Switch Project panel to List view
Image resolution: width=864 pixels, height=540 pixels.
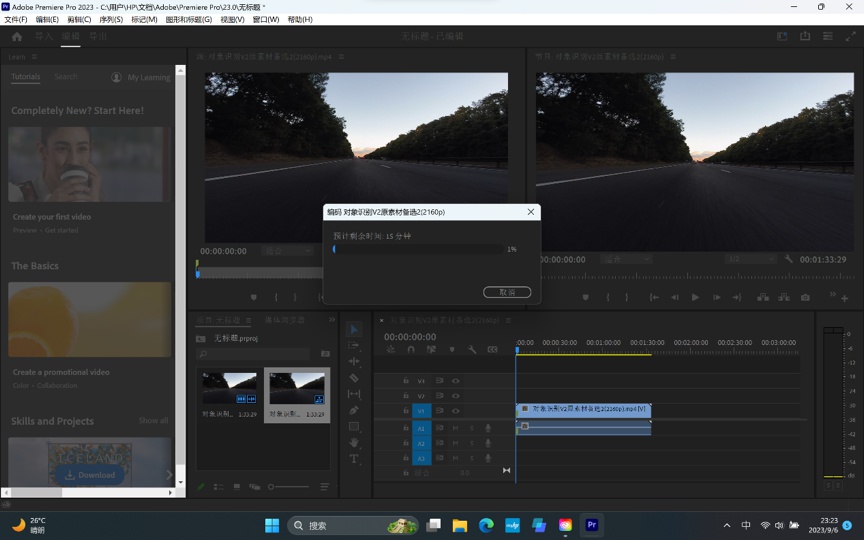[x=219, y=487]
